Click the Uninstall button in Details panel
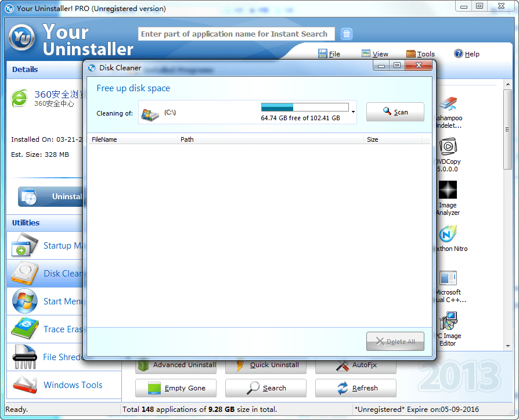The height and width of the screenshot is (420, 519). (x=51, y=196)
